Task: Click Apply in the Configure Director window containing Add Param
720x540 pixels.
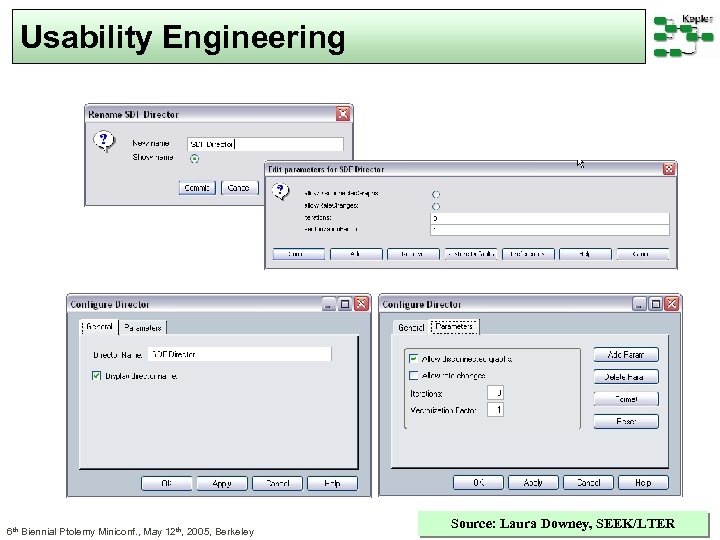Action: point(533,483)
